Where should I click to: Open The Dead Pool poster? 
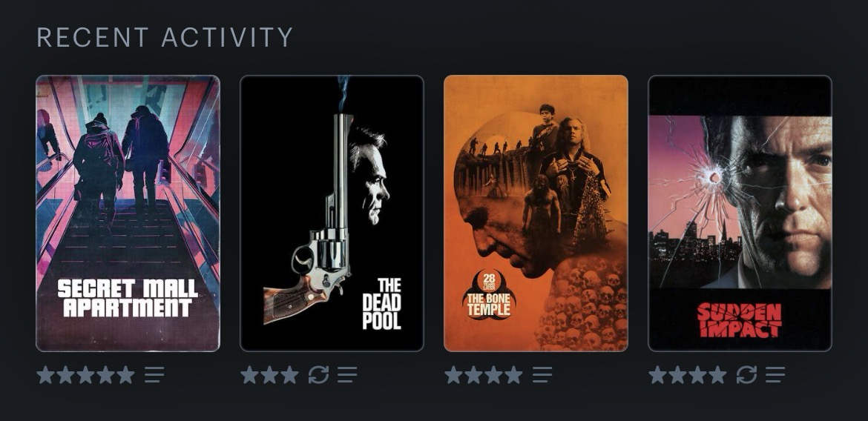point(332,213)
